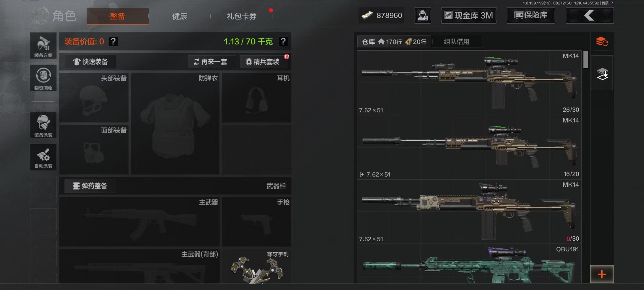Open the 物资回收 recycling icon
Viewport: 644px width, 290px height.
click(x=43, y=78)
